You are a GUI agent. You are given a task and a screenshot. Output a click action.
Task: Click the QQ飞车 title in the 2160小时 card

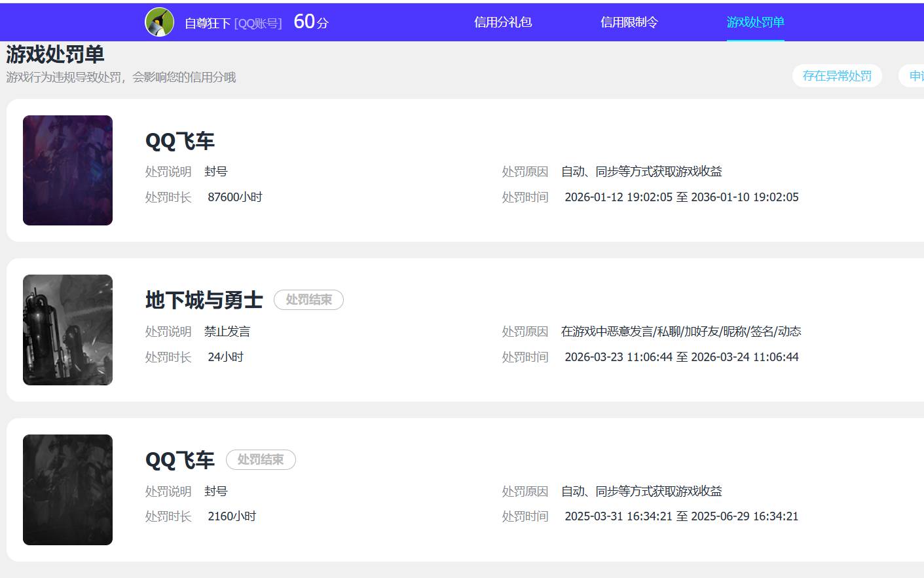(180, 460)
